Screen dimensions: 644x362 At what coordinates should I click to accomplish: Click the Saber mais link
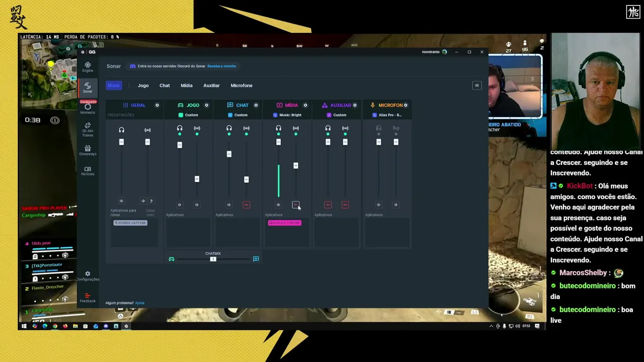[150, 213]
